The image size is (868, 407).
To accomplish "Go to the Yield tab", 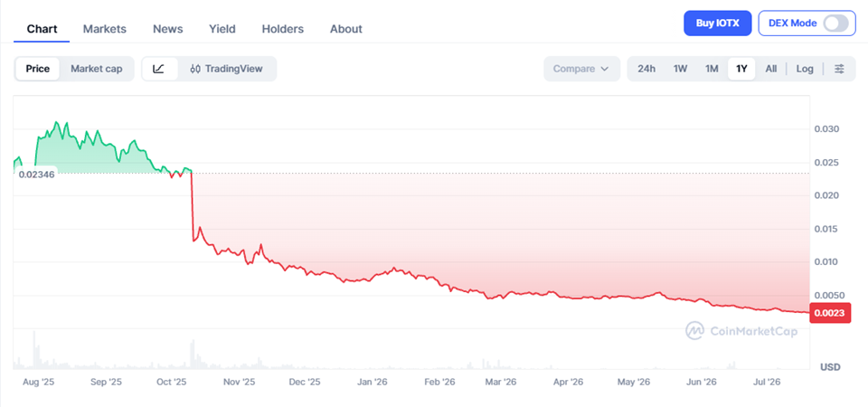I will point(222,29).
